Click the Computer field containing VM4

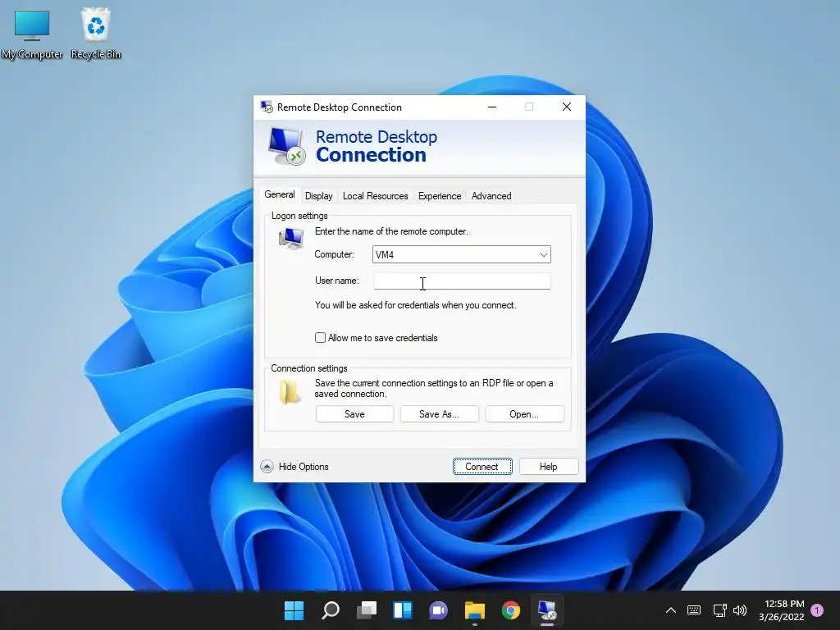point(461,254)
